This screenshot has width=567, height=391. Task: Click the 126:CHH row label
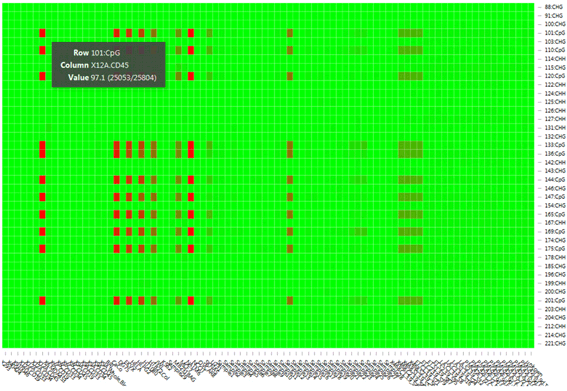tap(555, 111)
